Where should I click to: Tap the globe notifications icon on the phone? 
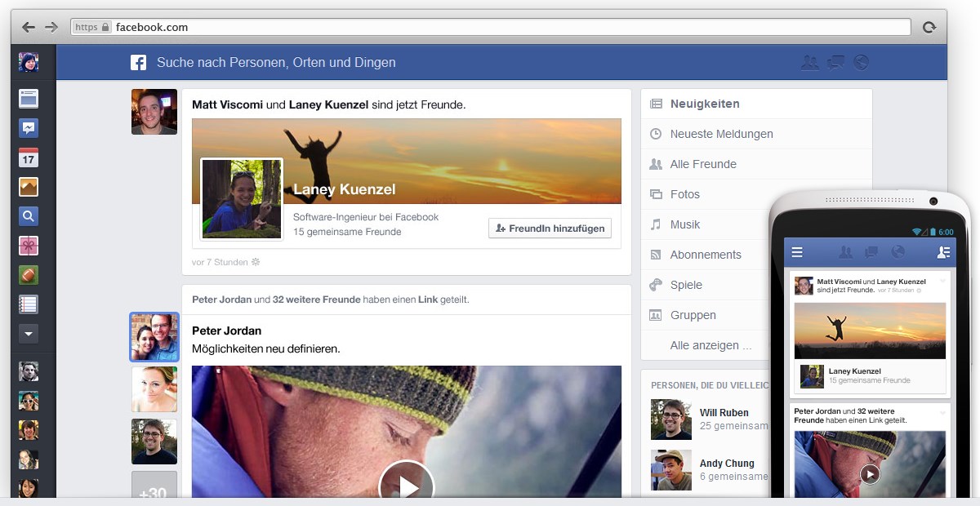[x=898, y=252]
